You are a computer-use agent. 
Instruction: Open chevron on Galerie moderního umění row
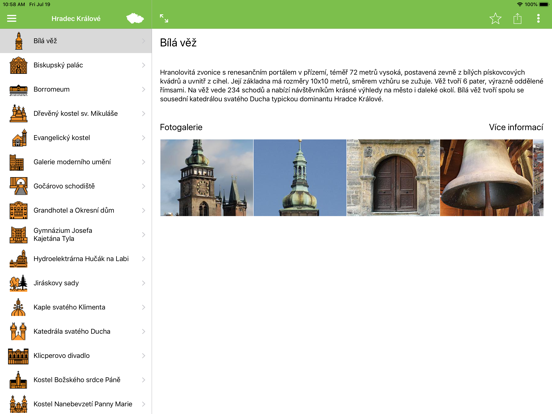coord(144,162)
